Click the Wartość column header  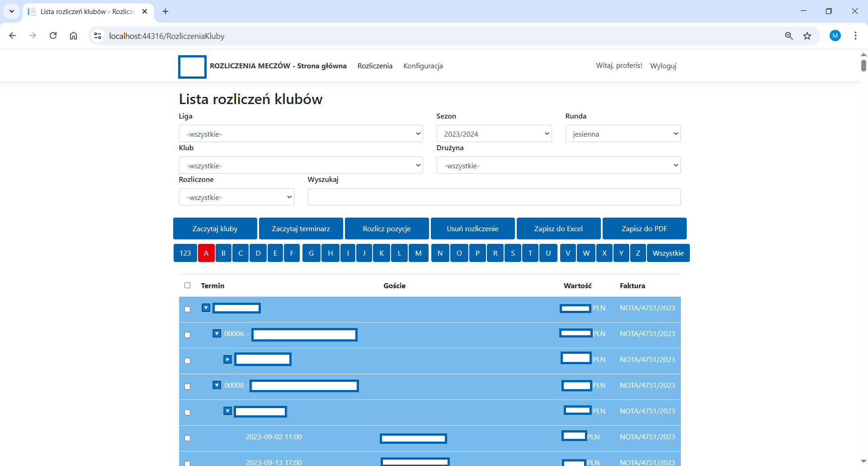[x=578, y=285]
